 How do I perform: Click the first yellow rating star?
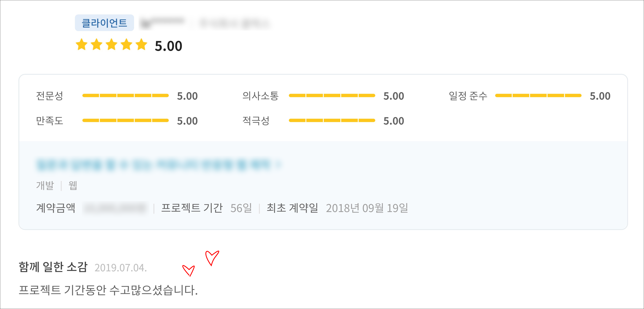pyautogui.click(x=82, y=45)
